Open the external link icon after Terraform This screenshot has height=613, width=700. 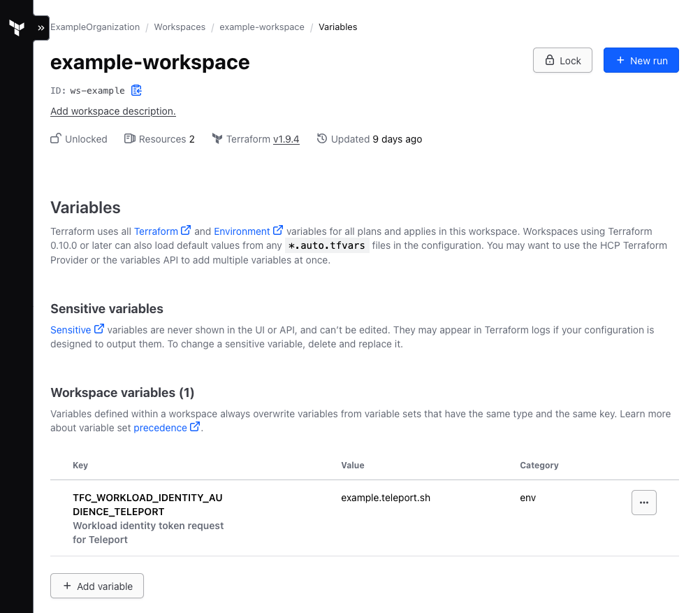point(186,230)
